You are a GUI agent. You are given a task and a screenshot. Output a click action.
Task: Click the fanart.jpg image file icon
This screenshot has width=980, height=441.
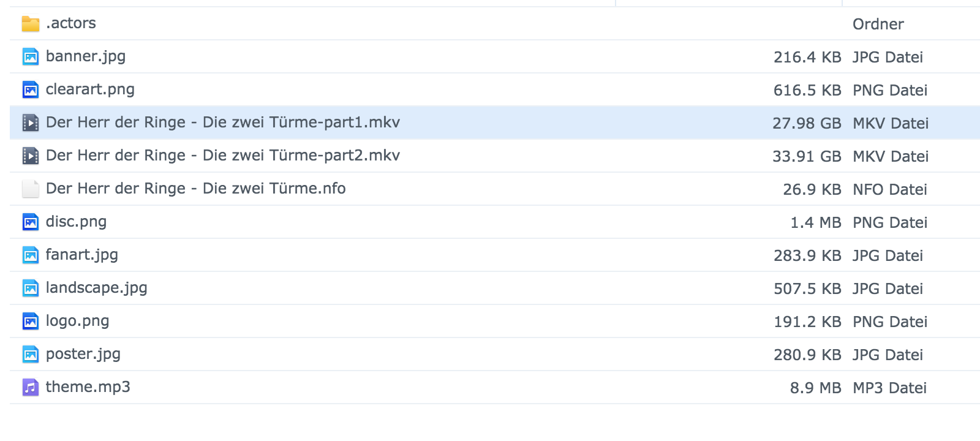point(31,255)
